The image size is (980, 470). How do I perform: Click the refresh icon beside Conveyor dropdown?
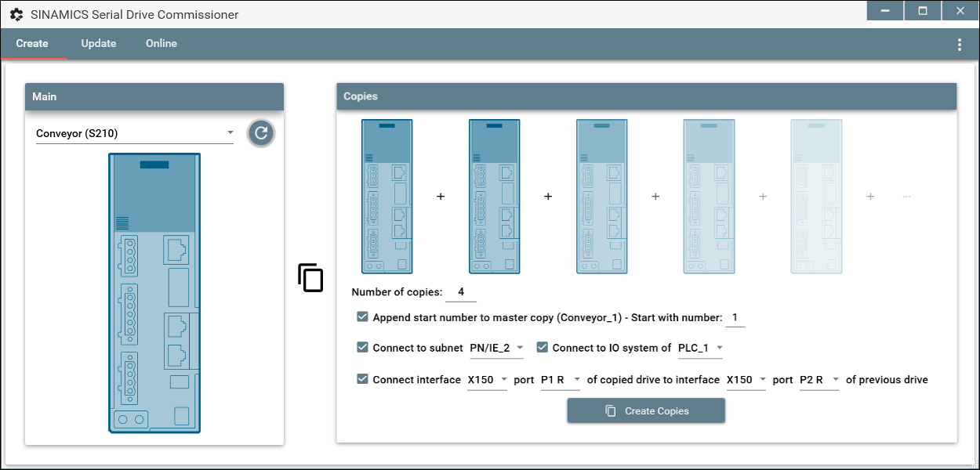261,133
